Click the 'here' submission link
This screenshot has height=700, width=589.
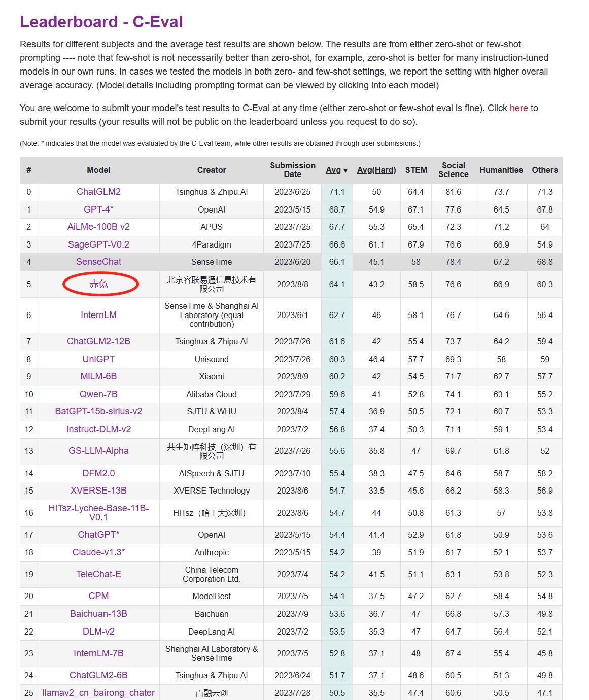[x=519, y=108]
